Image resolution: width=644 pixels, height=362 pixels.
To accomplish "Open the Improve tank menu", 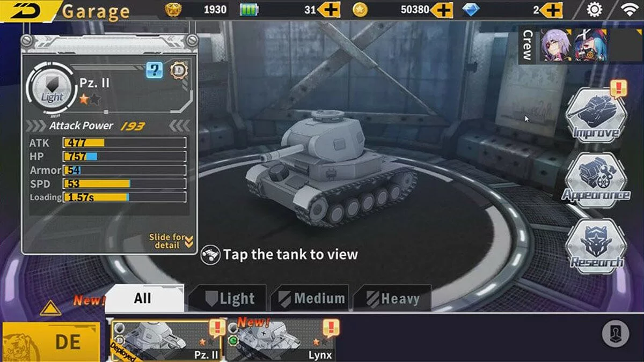I will 596,115.
